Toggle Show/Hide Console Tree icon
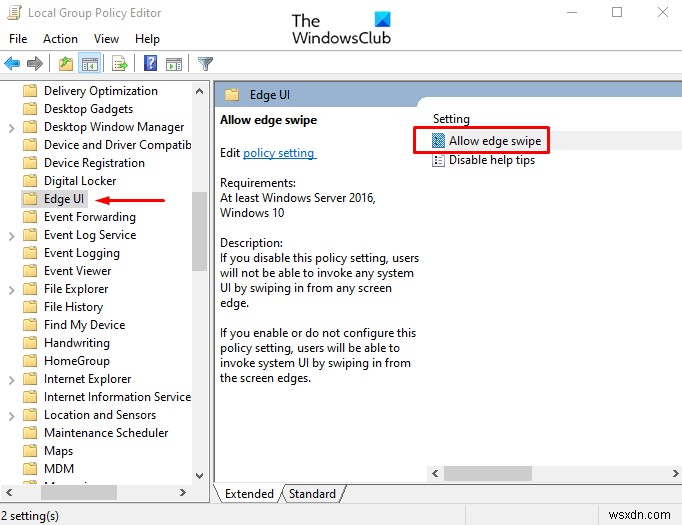 (90, 64)
